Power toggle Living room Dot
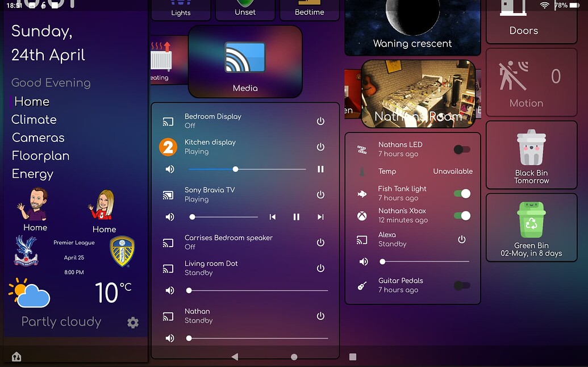This screenshot has width=588, height=367. [320, 268]
